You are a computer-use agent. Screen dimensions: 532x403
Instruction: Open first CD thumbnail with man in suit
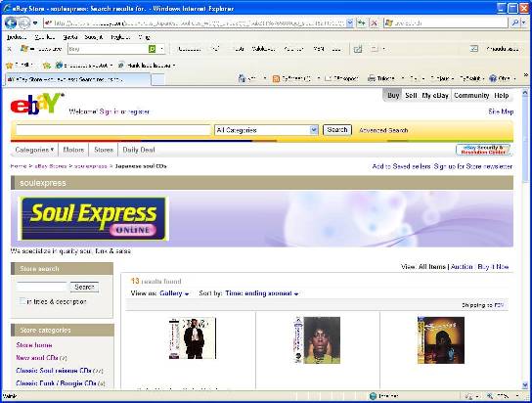click(x=193, y=338)
